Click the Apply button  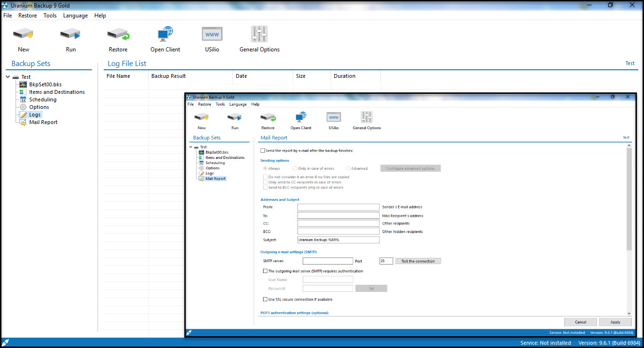[615, 322]
